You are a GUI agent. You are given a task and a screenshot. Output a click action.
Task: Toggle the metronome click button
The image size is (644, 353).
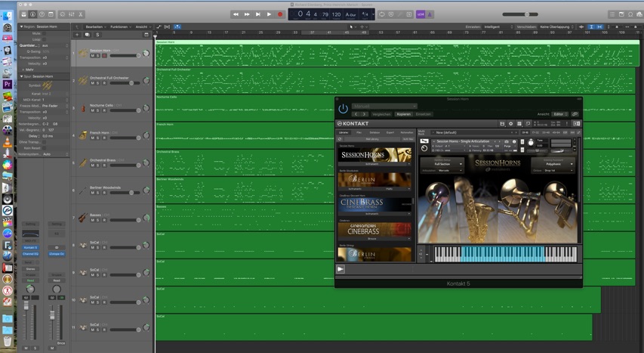(430, 14)
